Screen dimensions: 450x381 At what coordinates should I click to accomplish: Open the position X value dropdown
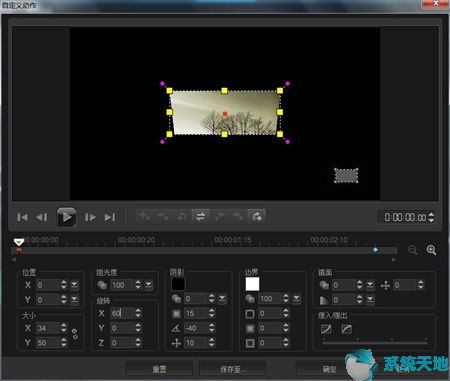(x=74, y=285)
